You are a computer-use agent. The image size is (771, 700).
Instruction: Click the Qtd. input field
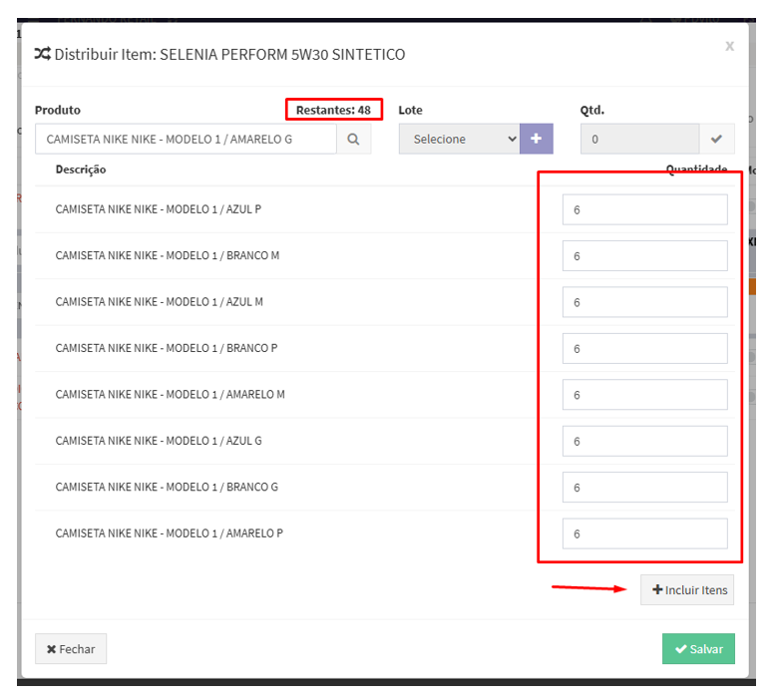point(639,140)
